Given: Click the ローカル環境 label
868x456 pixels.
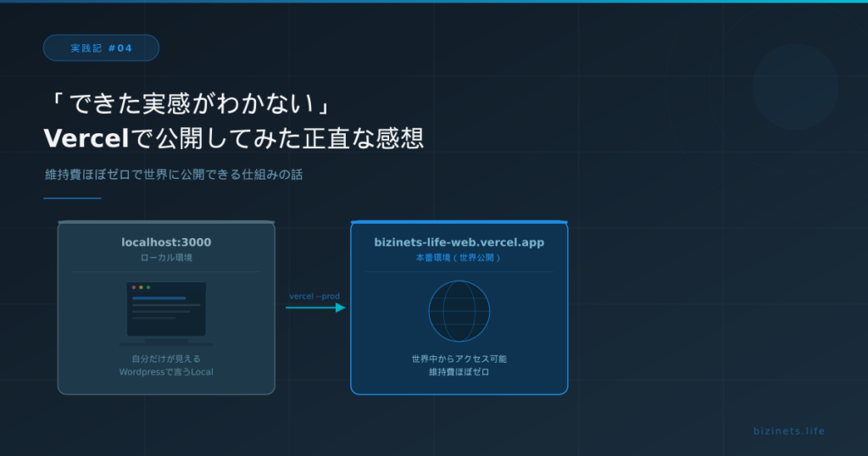Looking at the screenshot, I should coord(166,257).
